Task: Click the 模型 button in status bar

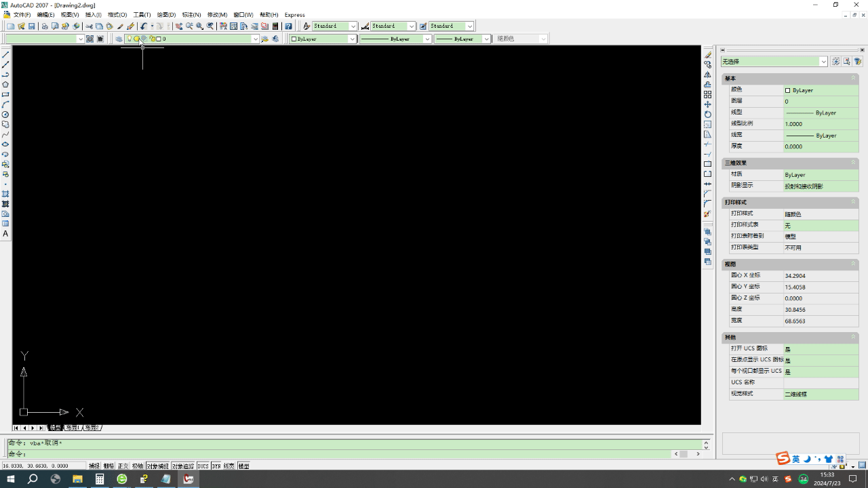Action: (x=244, y=466)
